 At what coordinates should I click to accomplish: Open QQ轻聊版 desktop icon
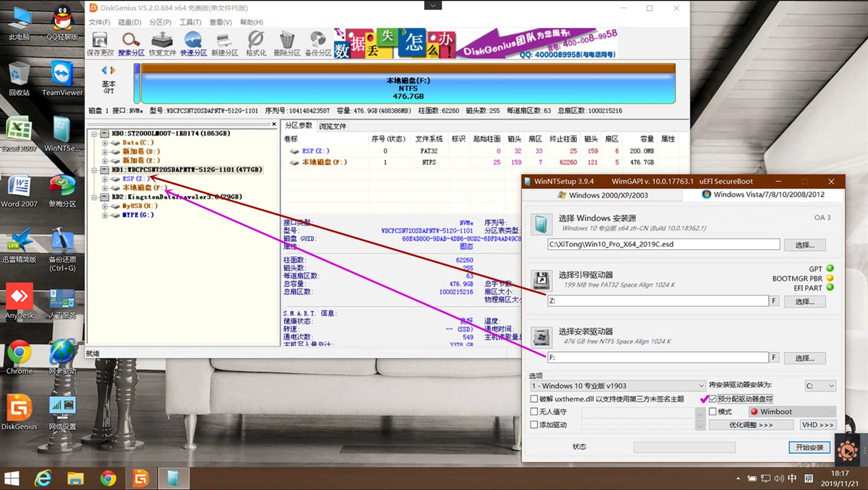tap(61, 22)
